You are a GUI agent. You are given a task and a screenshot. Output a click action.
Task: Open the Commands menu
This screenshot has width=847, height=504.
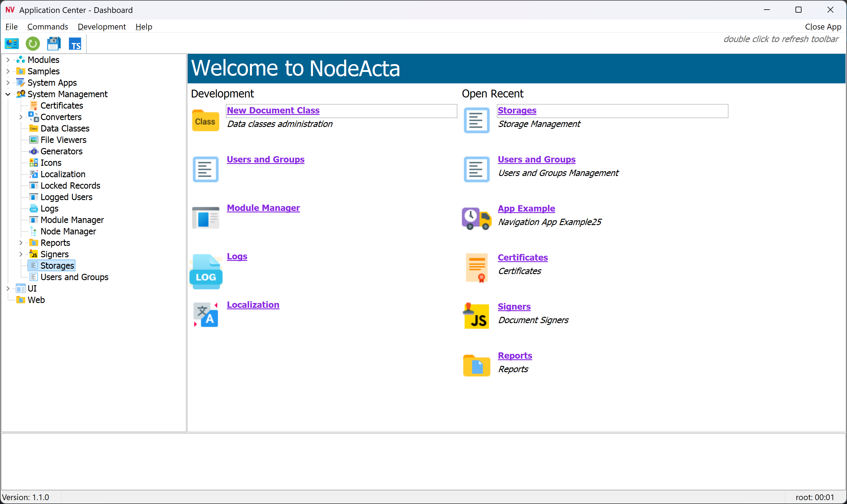48,26
